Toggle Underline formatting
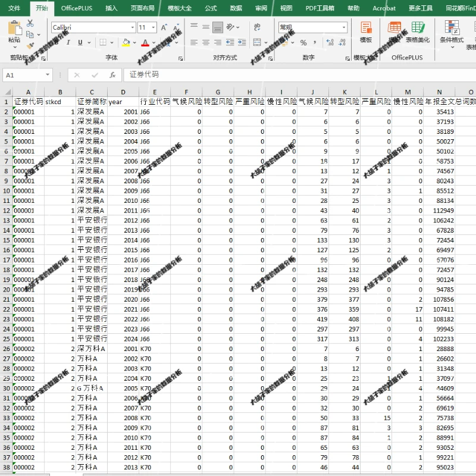476x476 pixels. point(80,42)
